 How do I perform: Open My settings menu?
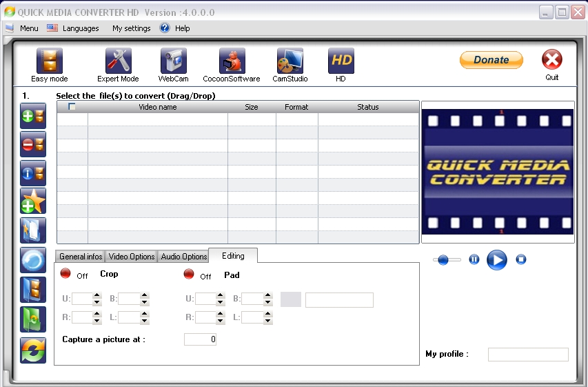pyautogui.click(x=131, y=28)
